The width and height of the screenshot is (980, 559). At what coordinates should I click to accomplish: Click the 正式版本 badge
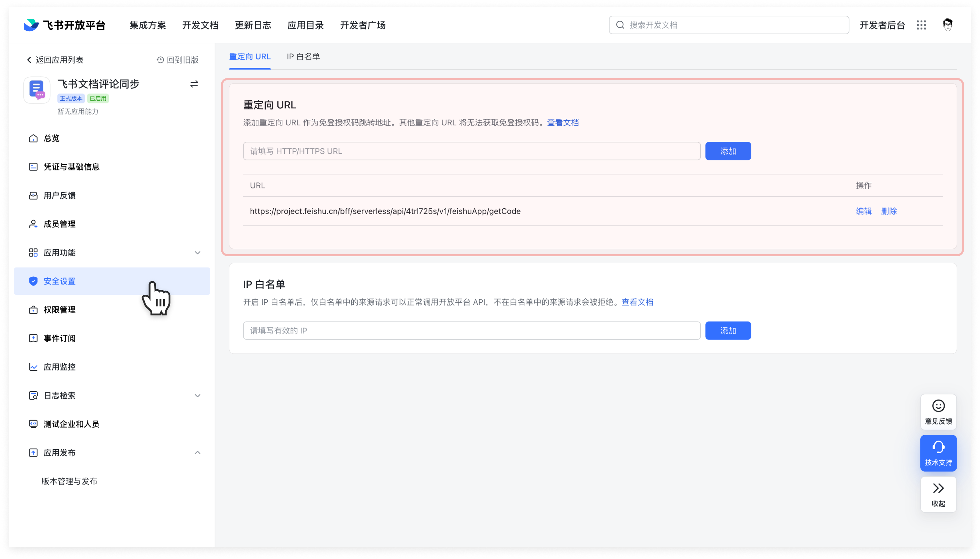(x=71, y=99)
